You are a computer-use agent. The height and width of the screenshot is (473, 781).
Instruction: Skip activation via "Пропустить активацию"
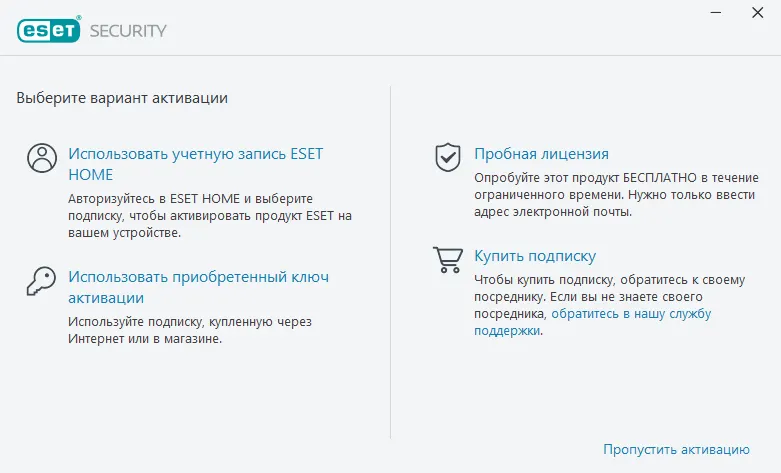coord(676,449)
